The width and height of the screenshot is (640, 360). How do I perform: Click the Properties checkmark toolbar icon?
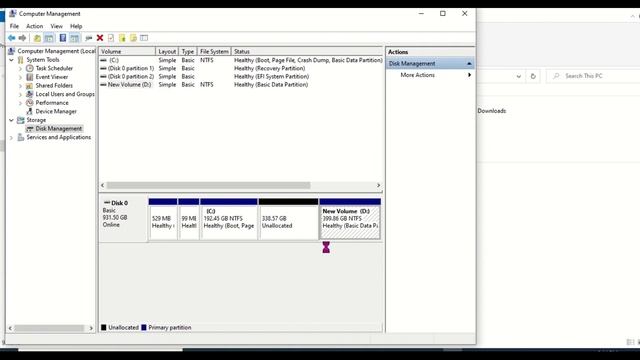click(x=111, y=38)
